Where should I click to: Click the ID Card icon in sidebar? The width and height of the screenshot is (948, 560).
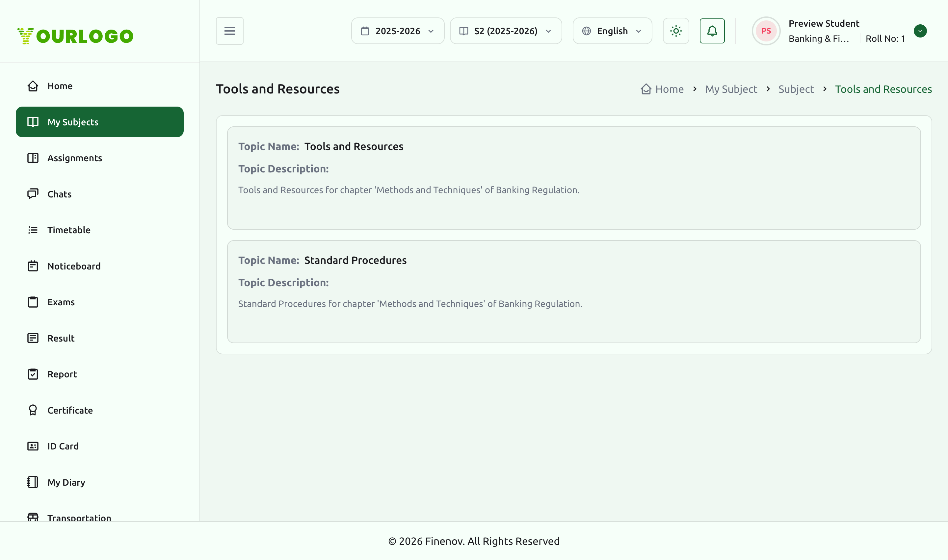(33, 446)
